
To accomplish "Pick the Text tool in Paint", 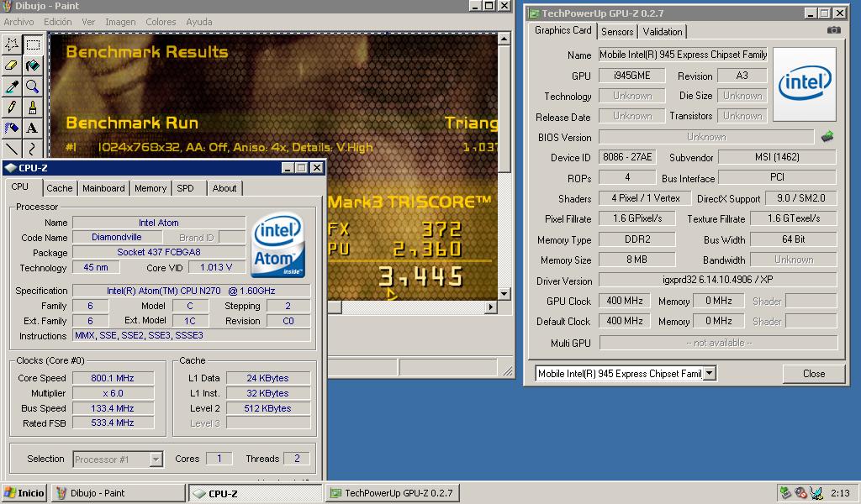I will 33,128.
